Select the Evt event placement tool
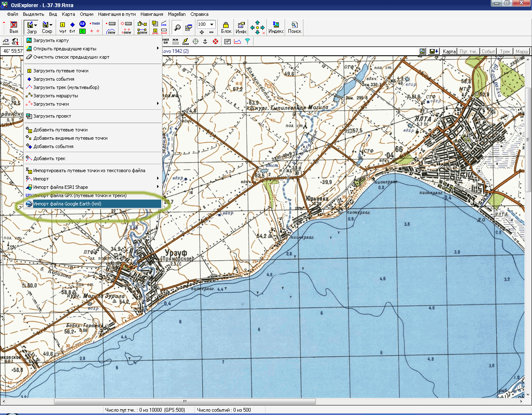The image size is (532, 415). 72,27
